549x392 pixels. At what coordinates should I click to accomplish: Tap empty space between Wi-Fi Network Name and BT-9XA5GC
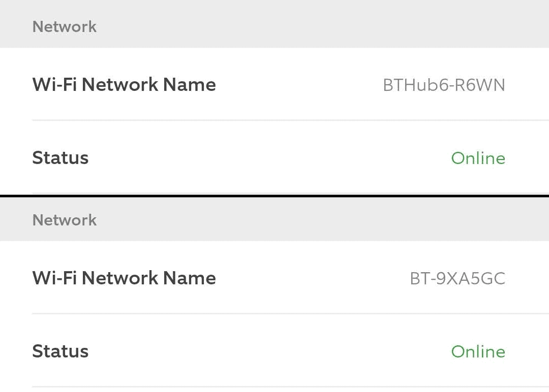[313, 278]
